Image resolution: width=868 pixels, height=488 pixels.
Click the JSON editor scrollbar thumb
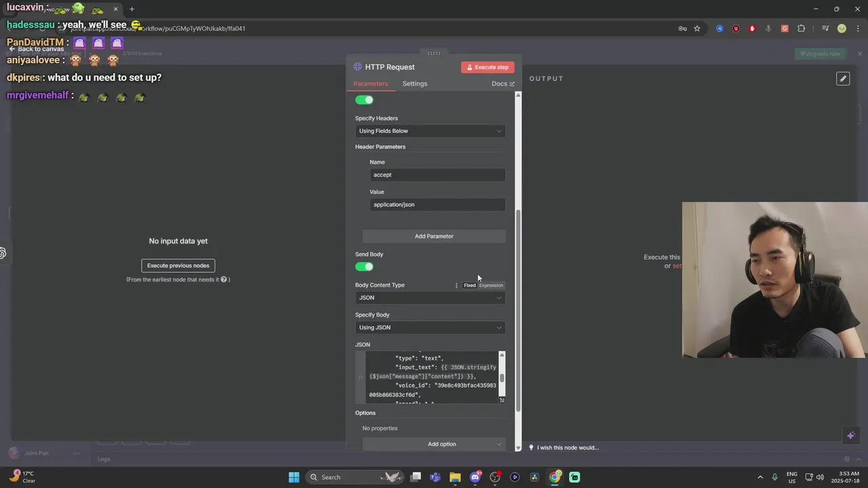point(502,378)
